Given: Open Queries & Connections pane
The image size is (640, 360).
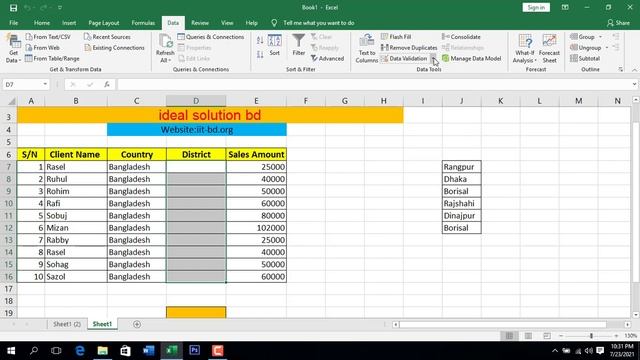Looking at the screenshot, I should click(211, 37).
